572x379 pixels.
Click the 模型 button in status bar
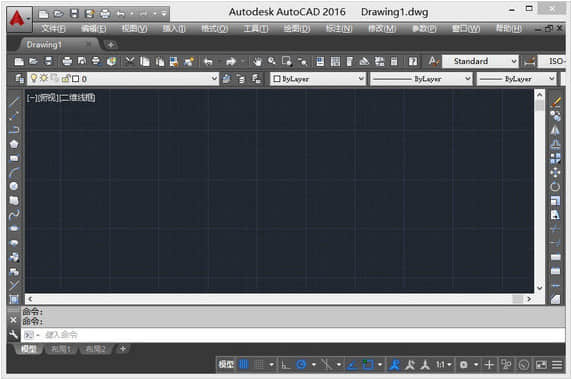click(226, 364)
